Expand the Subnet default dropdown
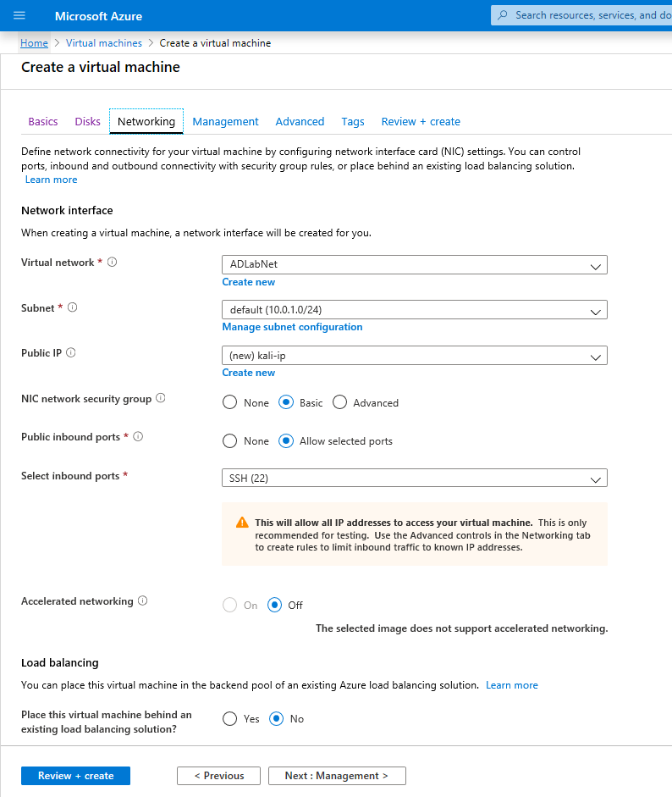The image size is (672, 797). point(414,311)
